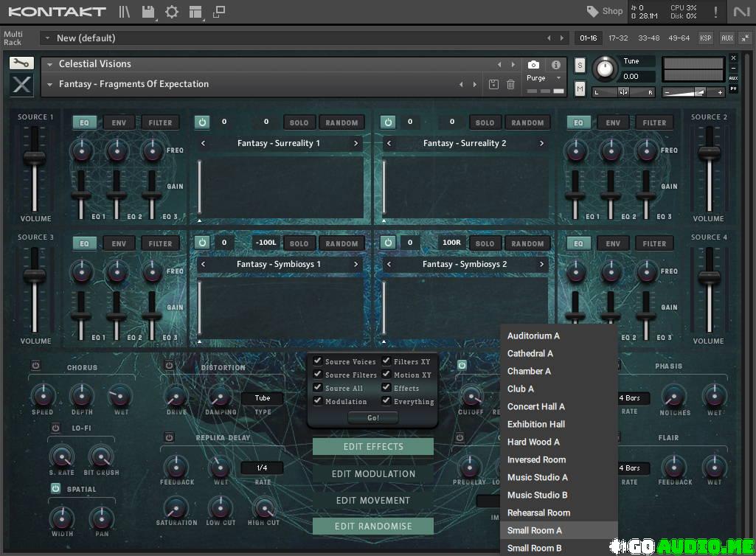756x556 pixels.
Task: Delete snapshot with trash icon
Action: [x=510, y=84]
